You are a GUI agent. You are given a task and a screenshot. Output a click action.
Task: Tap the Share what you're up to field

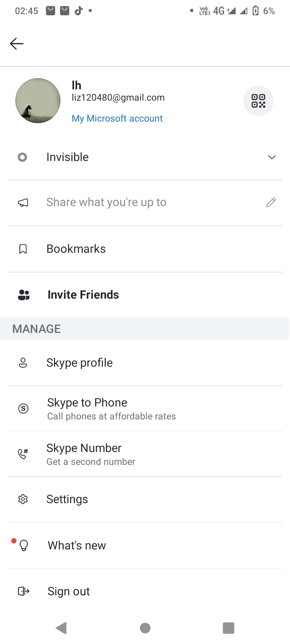pos(106,202)
